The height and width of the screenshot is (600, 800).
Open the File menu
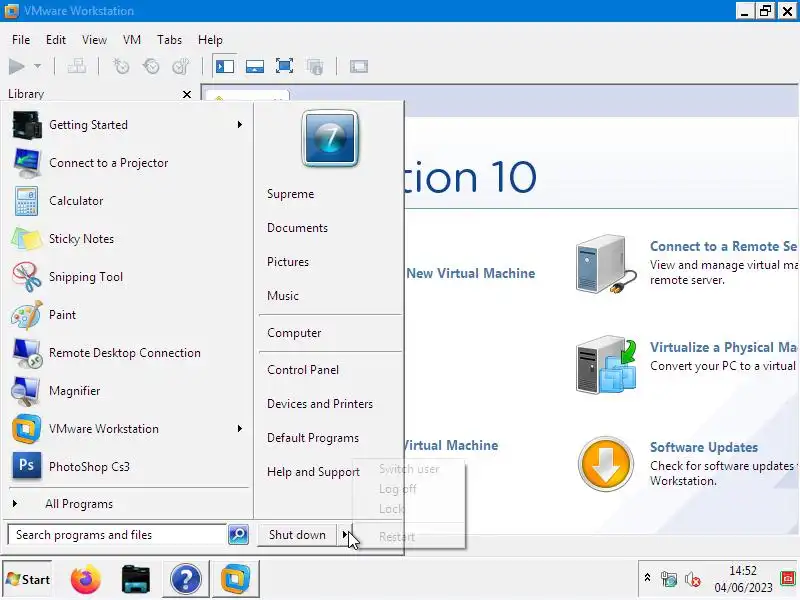tap(21, 40)
